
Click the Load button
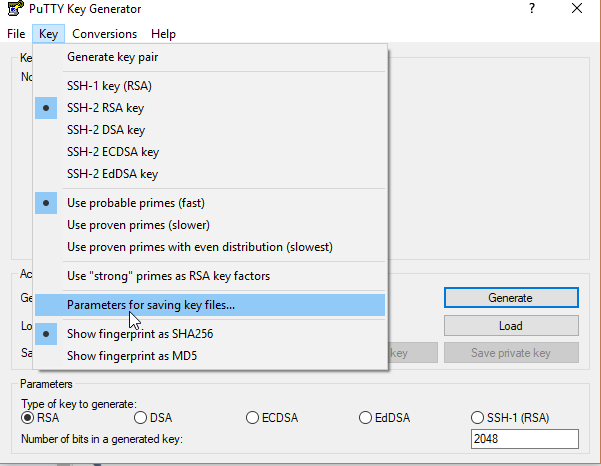click(x=511, y=326)
